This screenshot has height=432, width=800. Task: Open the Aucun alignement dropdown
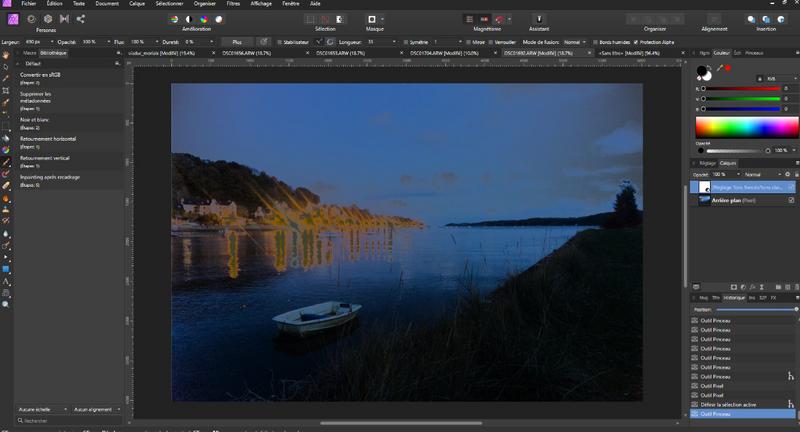(x=97, y=409)
